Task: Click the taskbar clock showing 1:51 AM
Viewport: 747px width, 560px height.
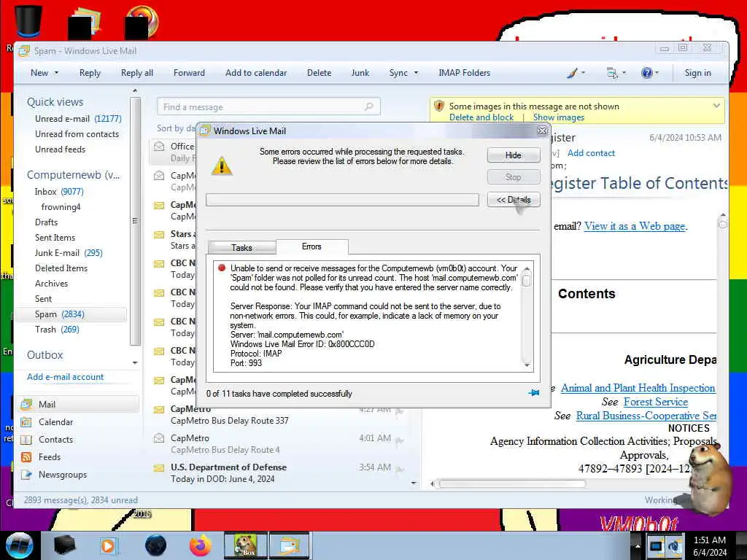Action: (x=710, y=545)
